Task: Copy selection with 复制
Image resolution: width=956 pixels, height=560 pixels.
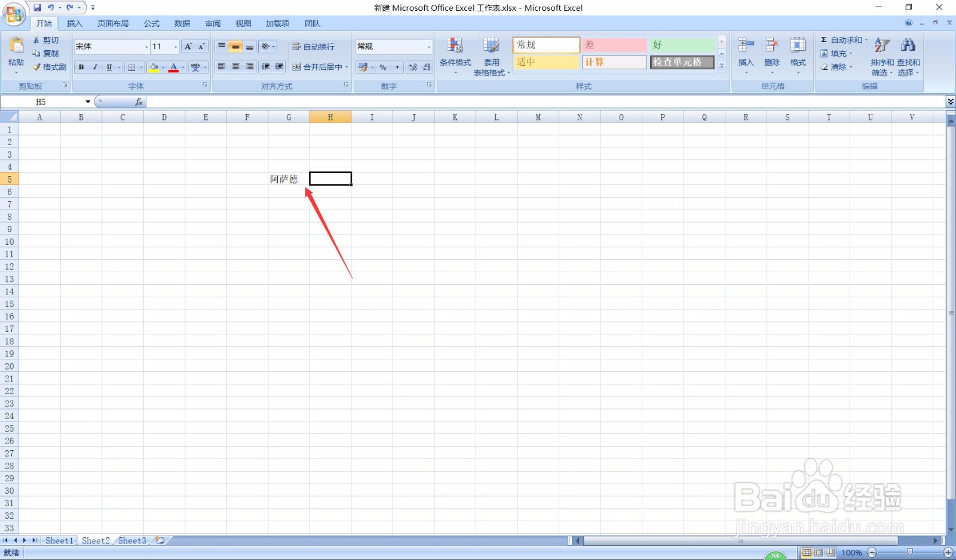Action: point(46,53)
